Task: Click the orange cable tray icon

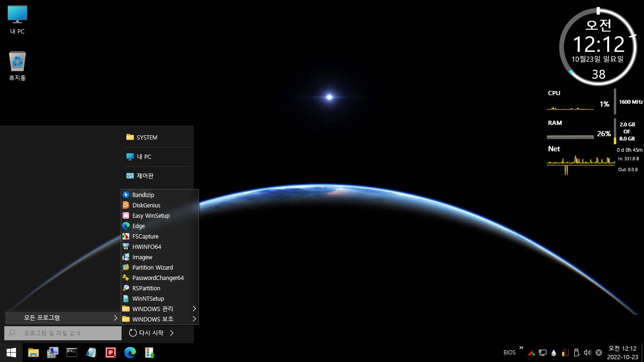Action: (x=565, y=353)
